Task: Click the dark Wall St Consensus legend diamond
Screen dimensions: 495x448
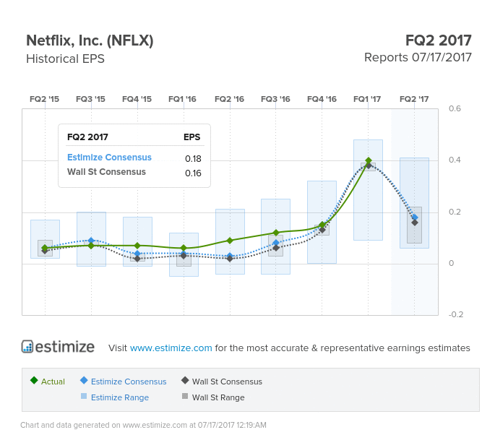Action: click(x=185, y=380)
